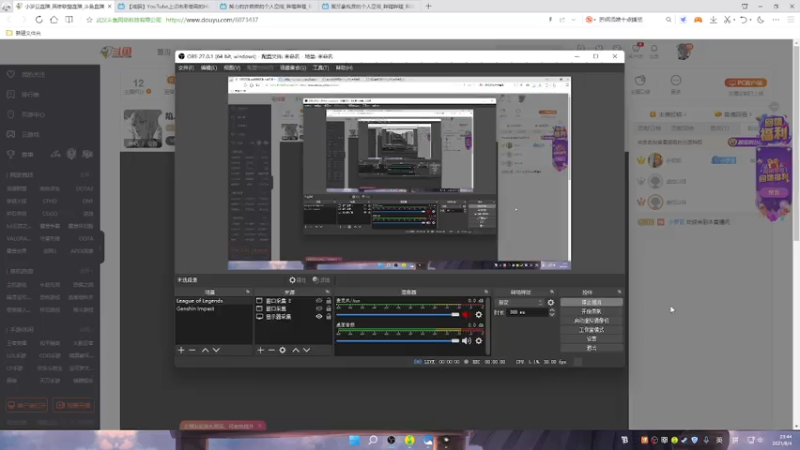Adjust the desktop audio volume slider
This screenshot has height=450, width=800.
(398, 341)
